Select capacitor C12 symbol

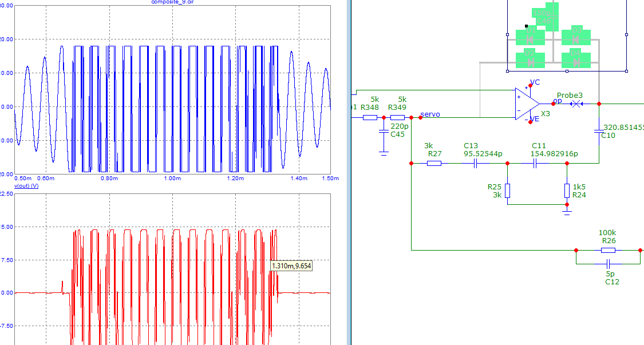(x=609, y=264)
